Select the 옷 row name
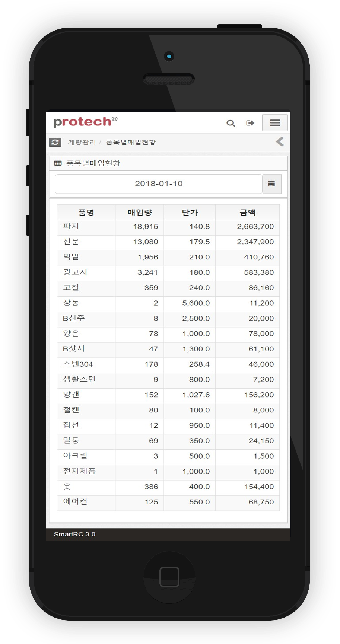This screenshot has height=644, width=340. click(67, 486)
